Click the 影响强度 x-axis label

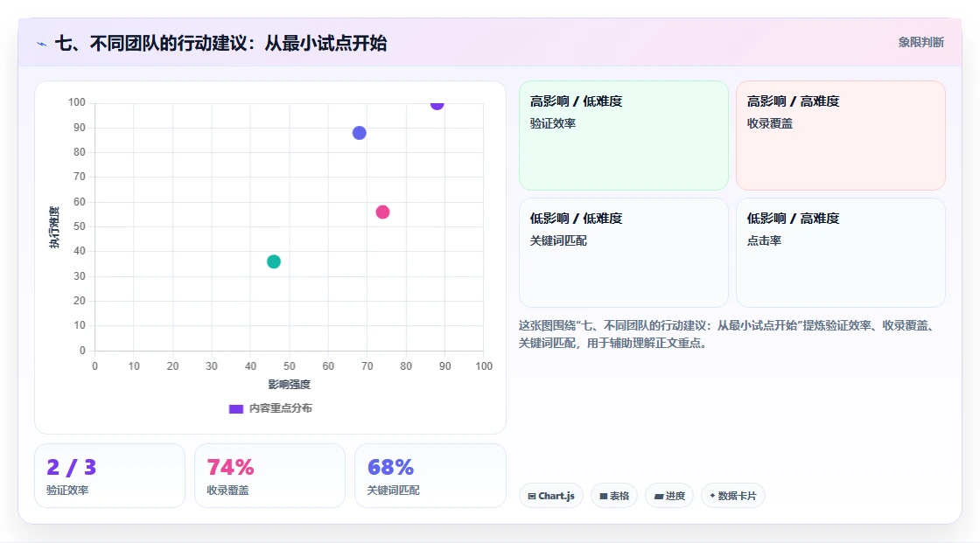click(290, 384)
